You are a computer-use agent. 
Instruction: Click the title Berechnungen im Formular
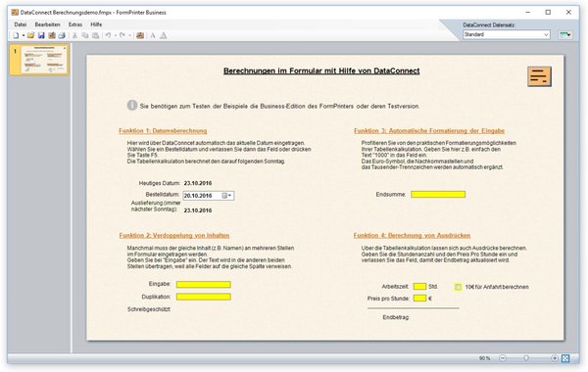[x=321, y=70]
